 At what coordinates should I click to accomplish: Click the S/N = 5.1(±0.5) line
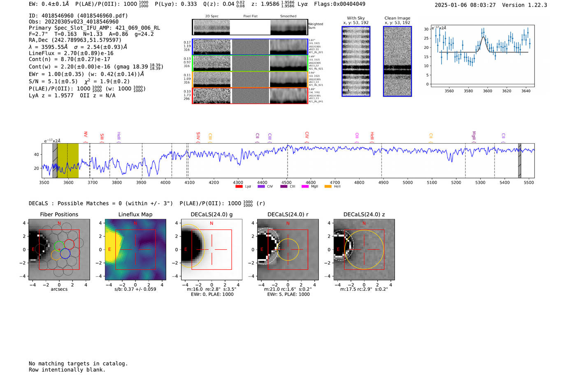[x=79, y=81]
